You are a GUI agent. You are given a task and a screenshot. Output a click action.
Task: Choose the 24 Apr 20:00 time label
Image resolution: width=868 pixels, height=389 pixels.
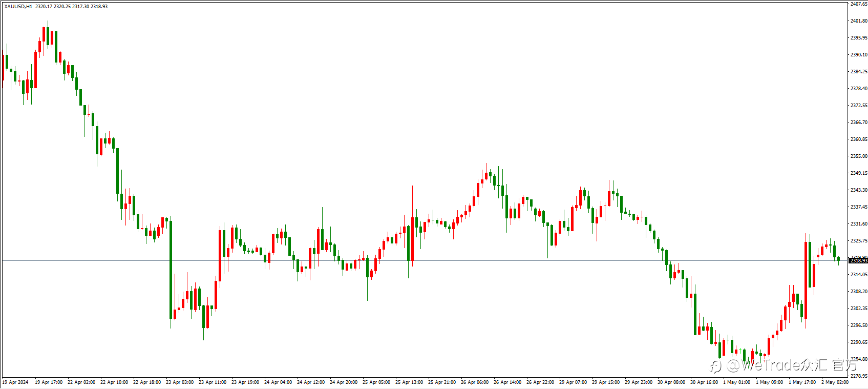(344, 382)
